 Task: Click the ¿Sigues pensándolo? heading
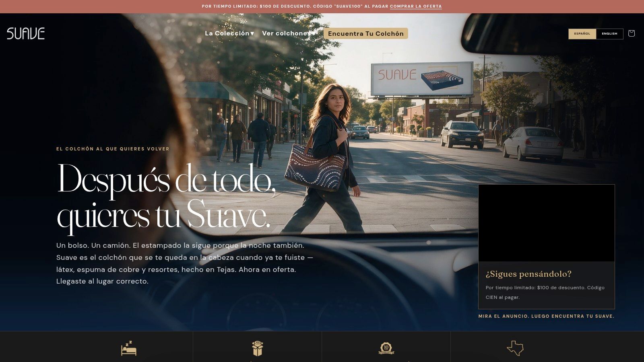(x=528, y=274)
